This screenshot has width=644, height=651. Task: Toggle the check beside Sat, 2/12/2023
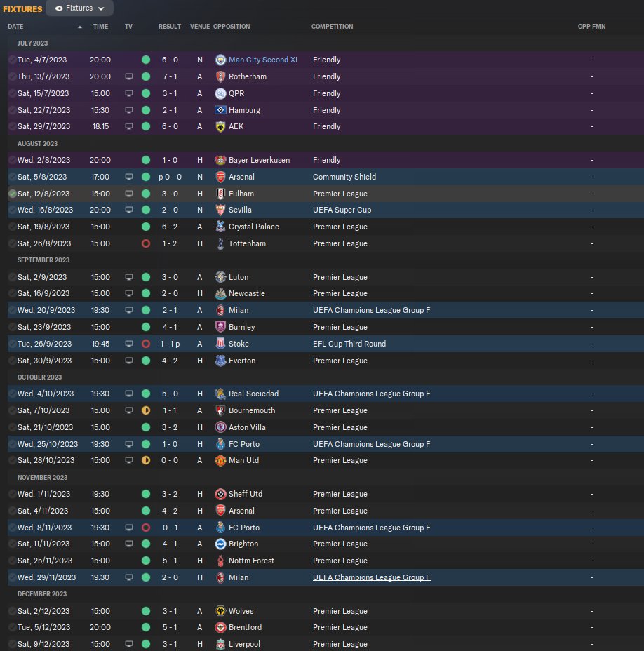click(13, 611)
